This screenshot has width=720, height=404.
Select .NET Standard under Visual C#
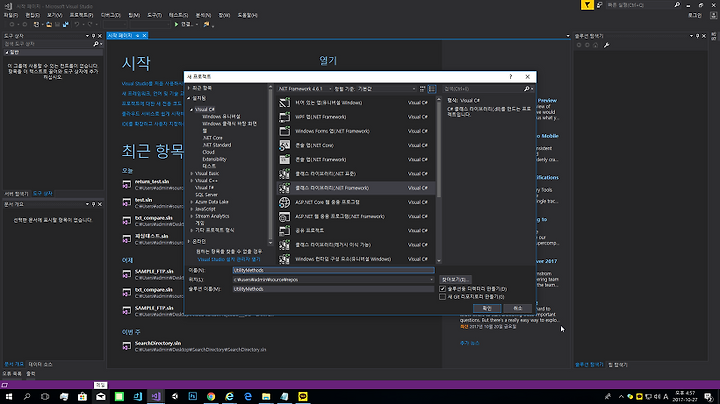(x=217, y=145)
